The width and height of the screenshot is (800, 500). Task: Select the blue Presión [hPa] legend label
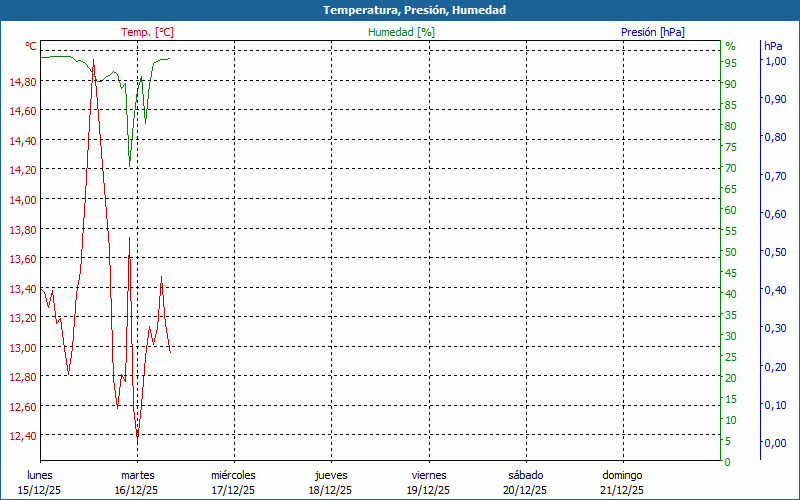[652, 32]
